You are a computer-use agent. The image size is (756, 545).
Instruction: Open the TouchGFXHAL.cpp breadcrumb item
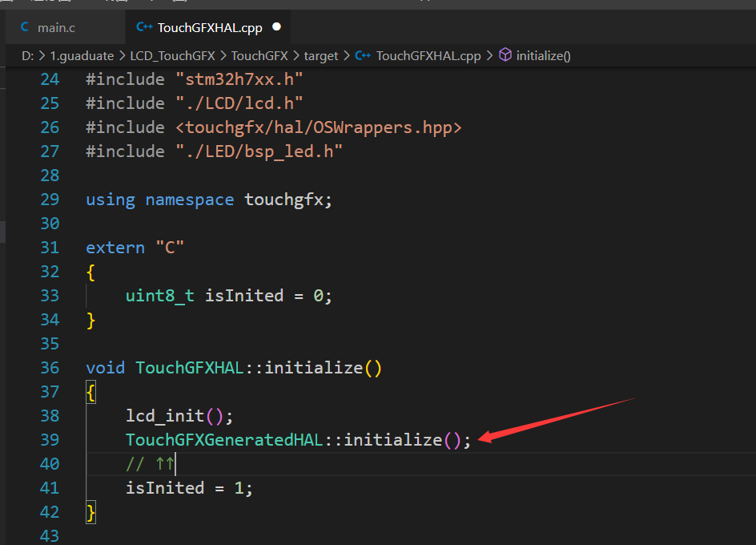coord(428,56)
